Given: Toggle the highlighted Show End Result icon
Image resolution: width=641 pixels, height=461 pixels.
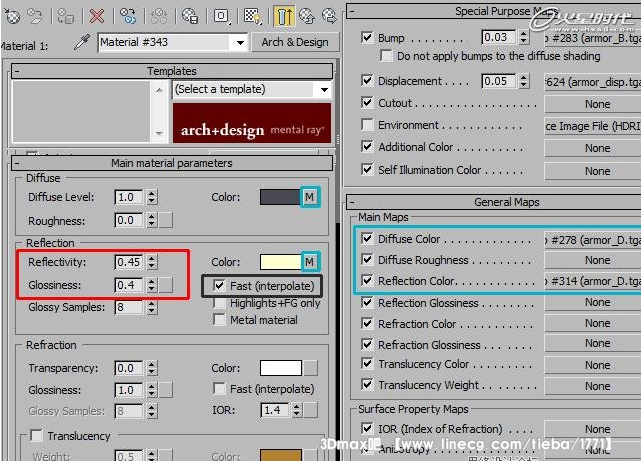Looking at the screenshot, I should coord(284,16).
